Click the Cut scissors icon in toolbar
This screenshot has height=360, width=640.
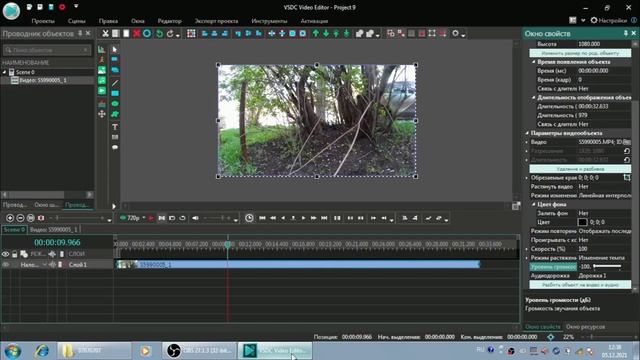click(x=105, y=33)
